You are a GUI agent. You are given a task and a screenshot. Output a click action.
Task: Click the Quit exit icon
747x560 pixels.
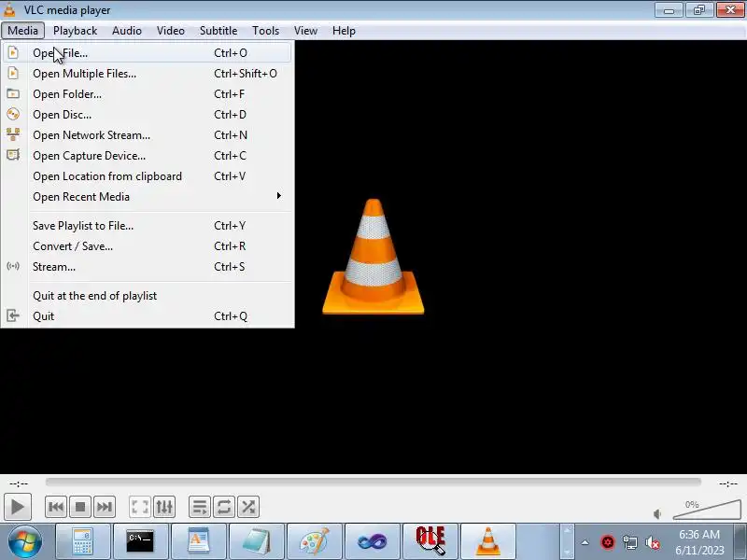pos(13,315)
